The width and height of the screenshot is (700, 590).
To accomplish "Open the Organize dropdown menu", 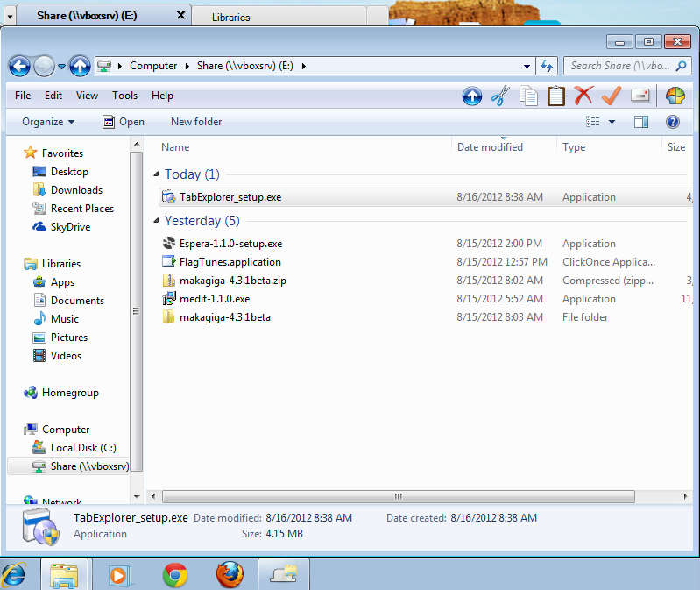I will [48, 122].
